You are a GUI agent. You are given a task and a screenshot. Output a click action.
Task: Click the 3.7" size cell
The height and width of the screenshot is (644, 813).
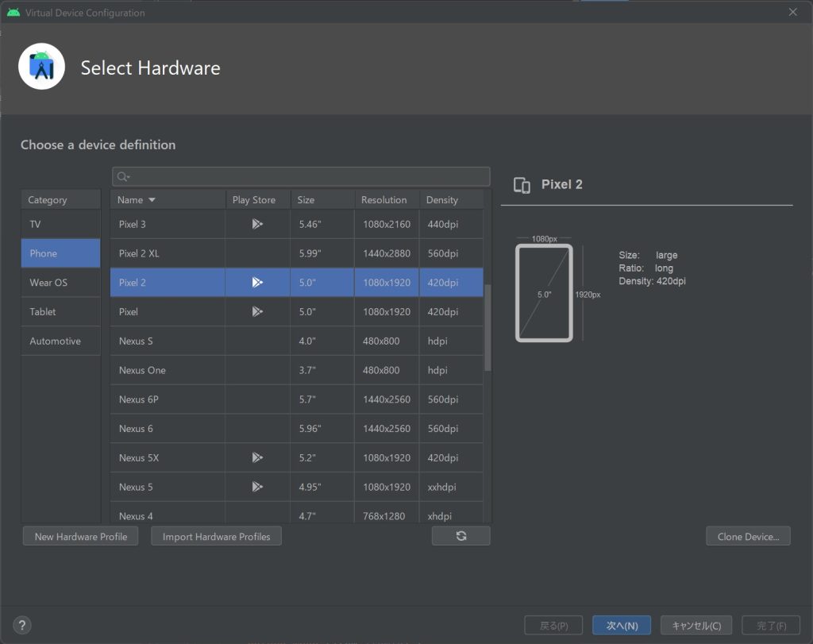(x=322, y=370)
